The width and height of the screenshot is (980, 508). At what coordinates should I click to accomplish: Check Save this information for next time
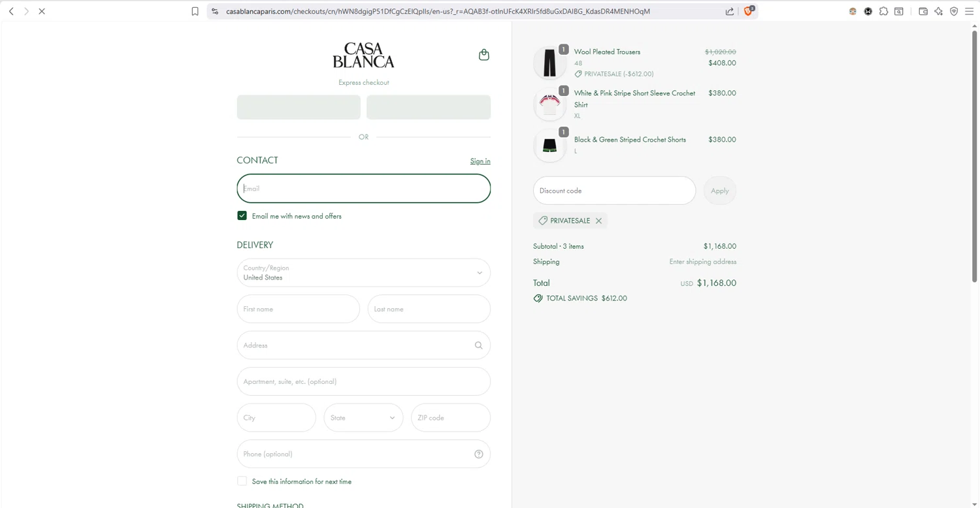pos(242,481)
